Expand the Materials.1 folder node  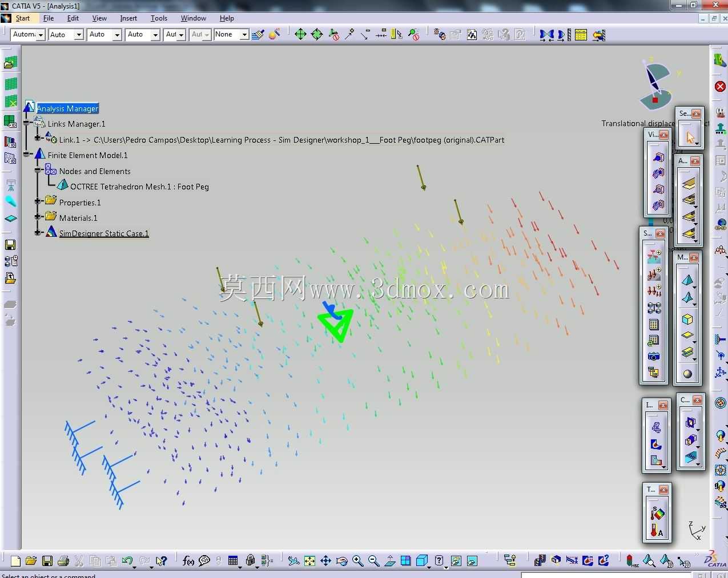pos(38,217)
